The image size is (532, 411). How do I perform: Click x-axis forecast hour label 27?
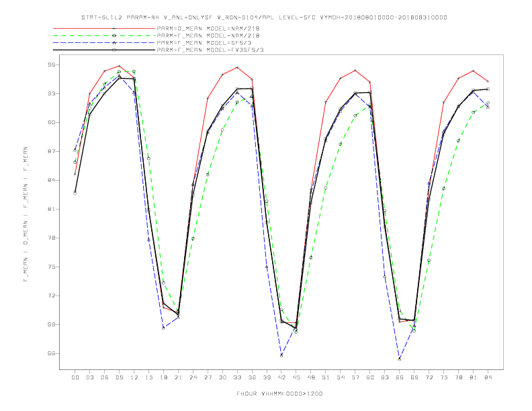[208, 377]
